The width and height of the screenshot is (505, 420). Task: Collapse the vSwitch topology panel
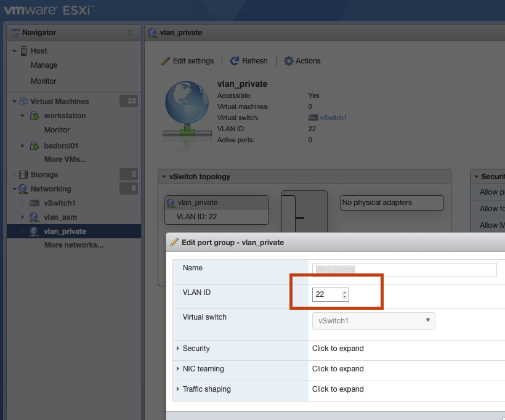click(x=164, y=177)
